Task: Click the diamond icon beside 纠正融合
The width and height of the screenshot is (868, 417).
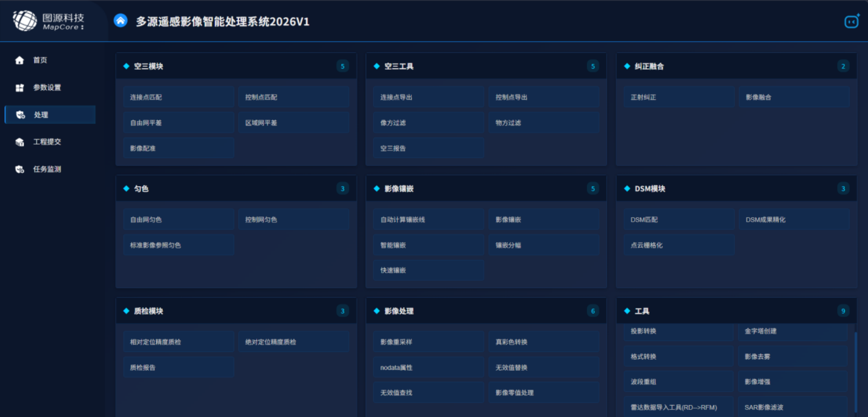Action: coord(627,66)
